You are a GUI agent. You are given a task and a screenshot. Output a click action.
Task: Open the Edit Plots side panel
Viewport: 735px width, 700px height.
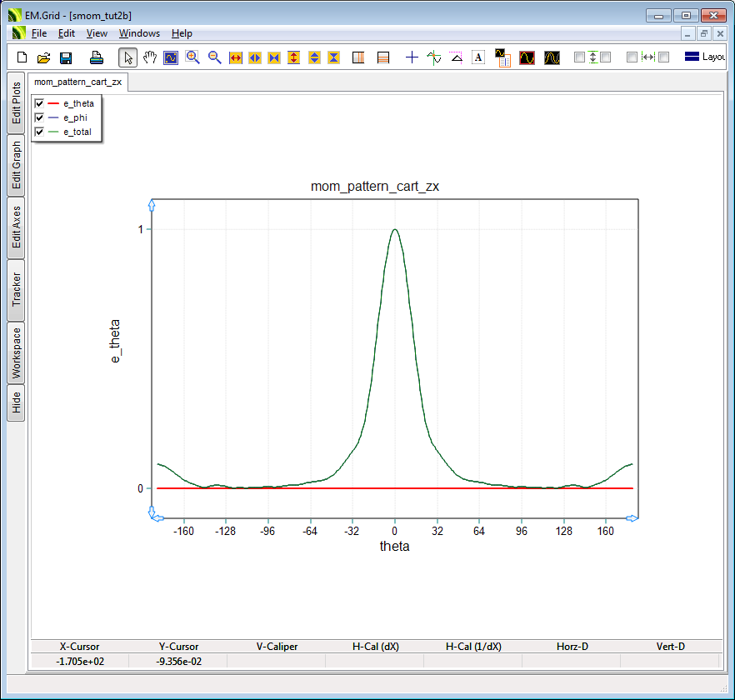[x=17, y=102]
